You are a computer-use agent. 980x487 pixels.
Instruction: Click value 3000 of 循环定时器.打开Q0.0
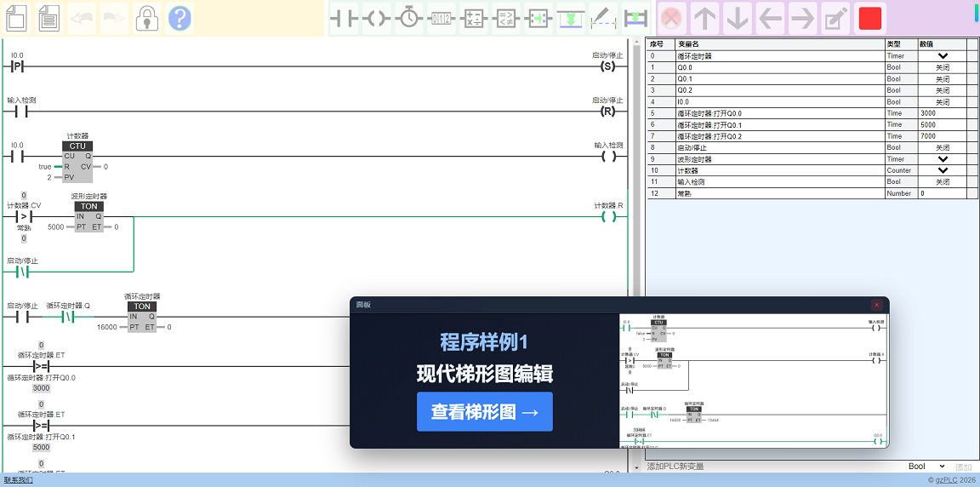943,113
